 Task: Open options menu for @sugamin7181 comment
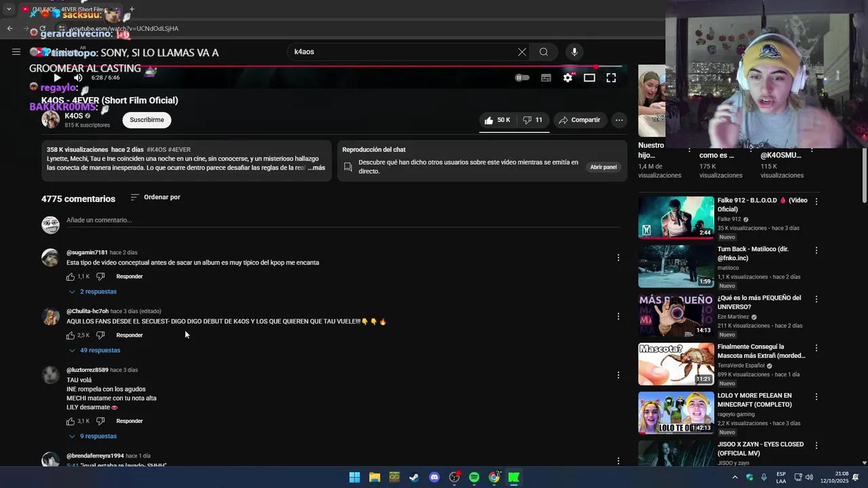[x=618, y=258]
